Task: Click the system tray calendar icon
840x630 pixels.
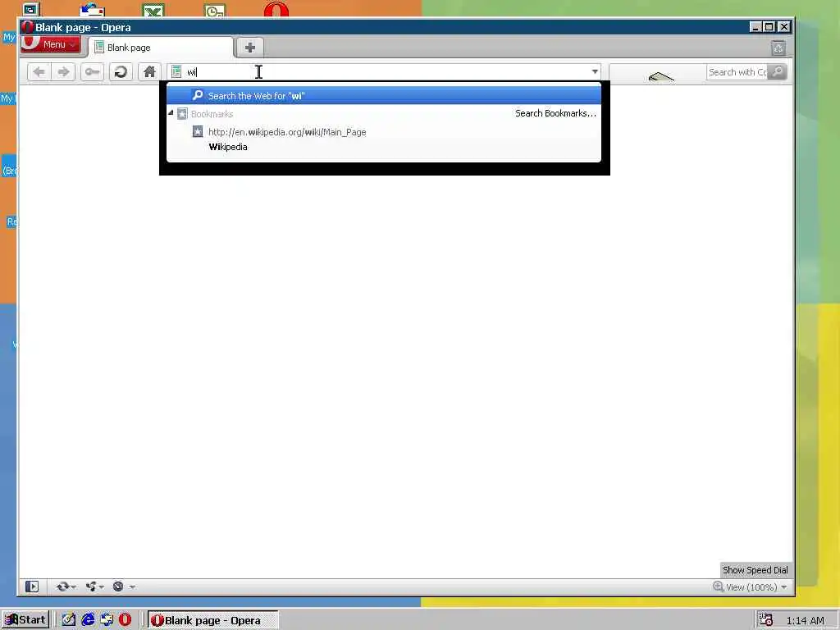Action: [x=765, y=620]
